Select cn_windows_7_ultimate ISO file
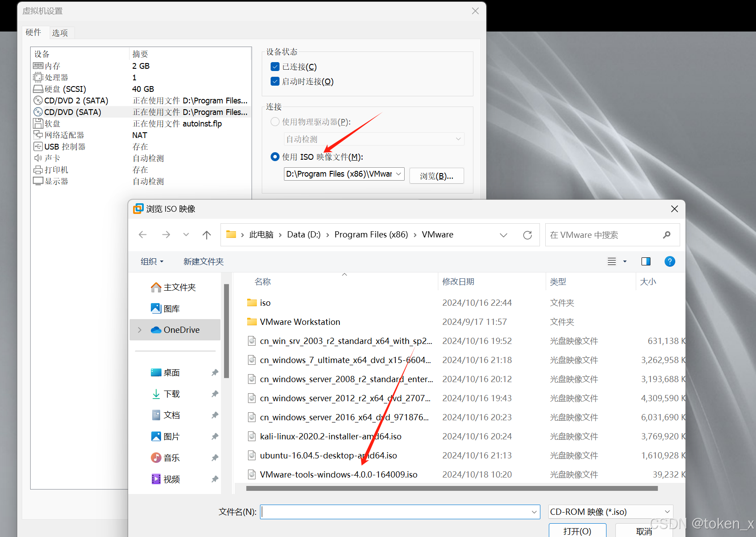 340,360
